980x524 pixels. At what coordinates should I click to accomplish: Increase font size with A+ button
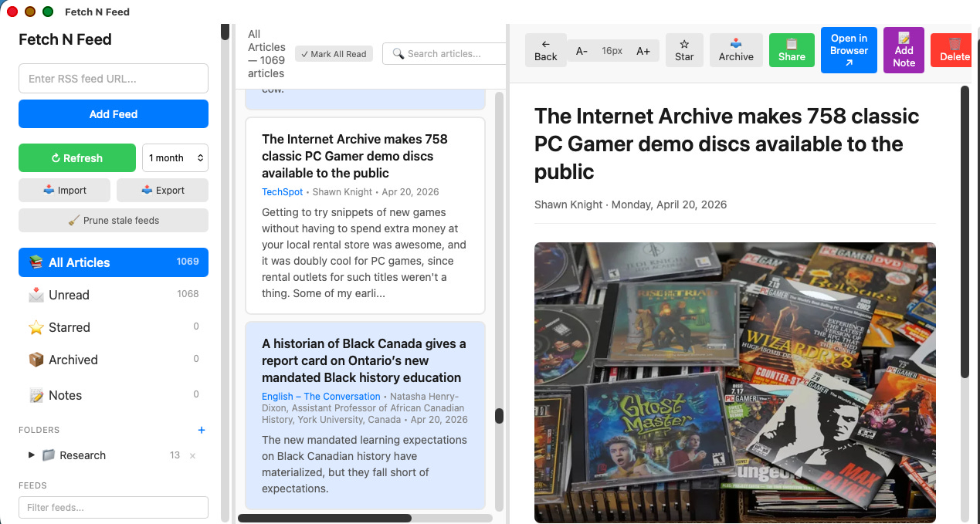[x=643, y=50]
